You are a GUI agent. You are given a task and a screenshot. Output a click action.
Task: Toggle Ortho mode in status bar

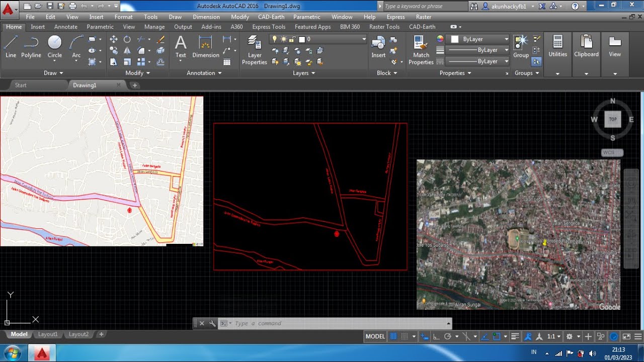pyautogui.click(x=436, y=336)
